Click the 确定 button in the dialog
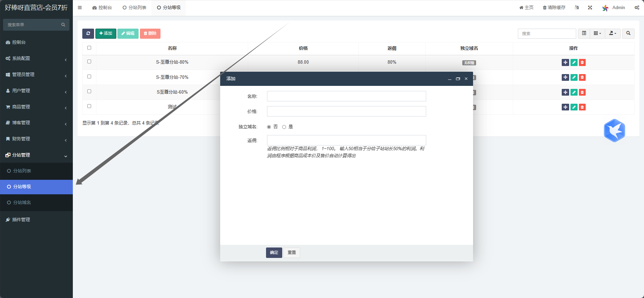The width and height of the screenshot is (644, 298). point(274,253)
